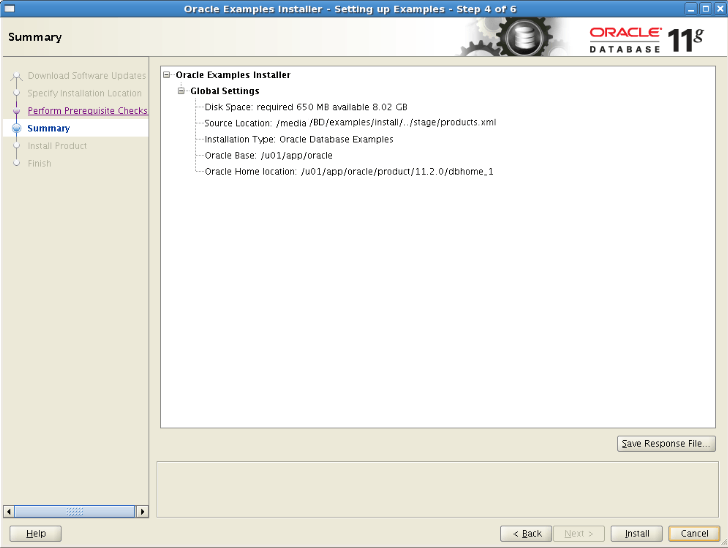Click the sidebar horizontal scrollbar thumb
Image resolution: width=728 pixels, height=548 pixels.
point(75,511)
